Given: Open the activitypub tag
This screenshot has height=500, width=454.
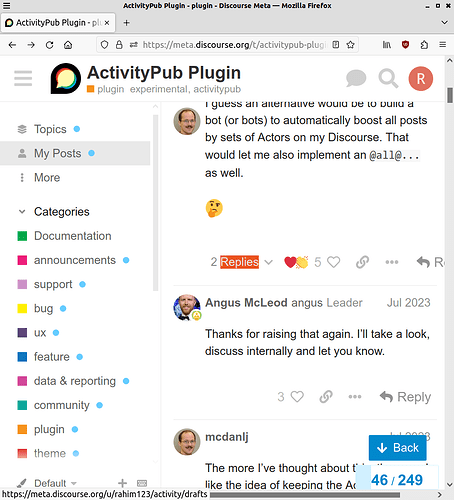Looking at the screenshot, I should click(x=217, y=89).
